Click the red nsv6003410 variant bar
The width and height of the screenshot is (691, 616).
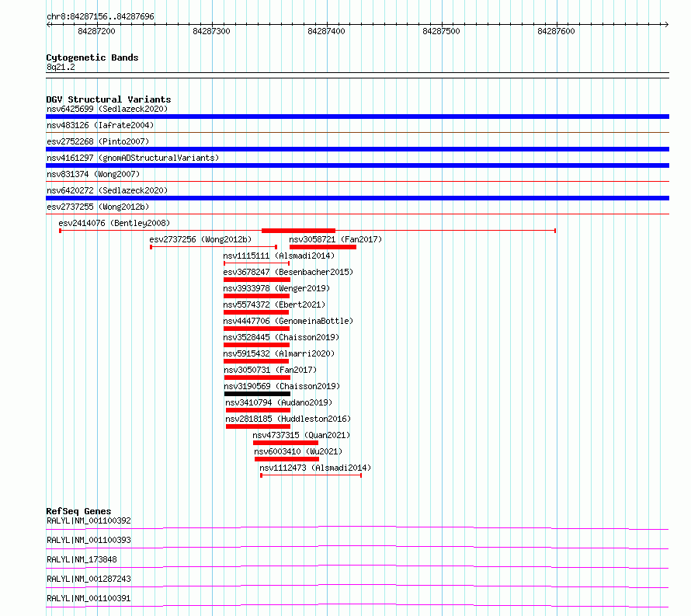(x=287, y=459)
